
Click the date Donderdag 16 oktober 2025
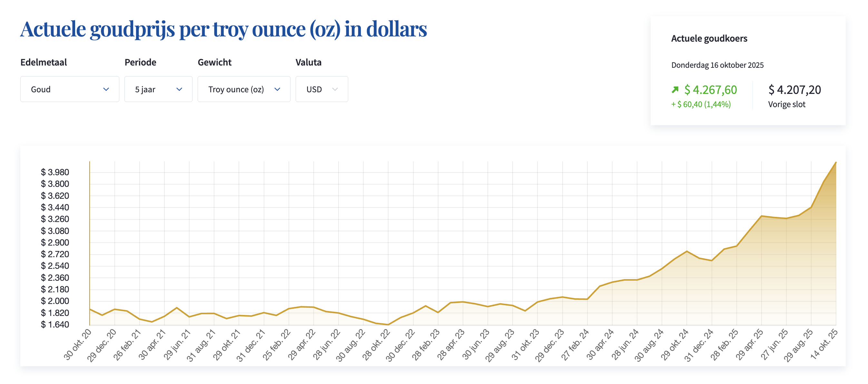point(717,65)
